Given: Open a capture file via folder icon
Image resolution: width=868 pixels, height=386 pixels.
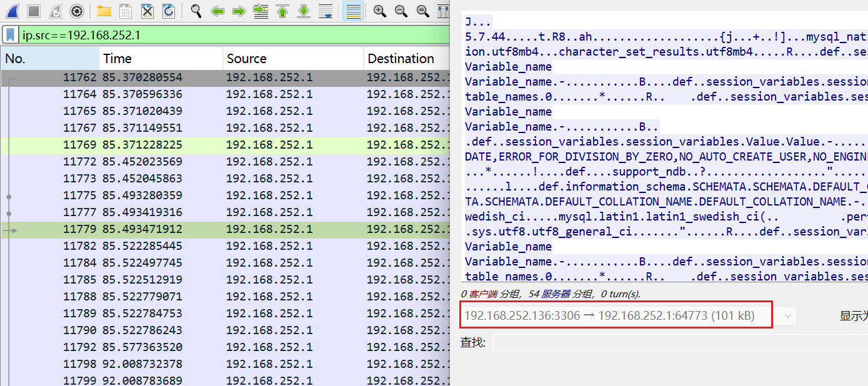Looking at the screenshot, I should pyautogui.click(x=104, y=11).
